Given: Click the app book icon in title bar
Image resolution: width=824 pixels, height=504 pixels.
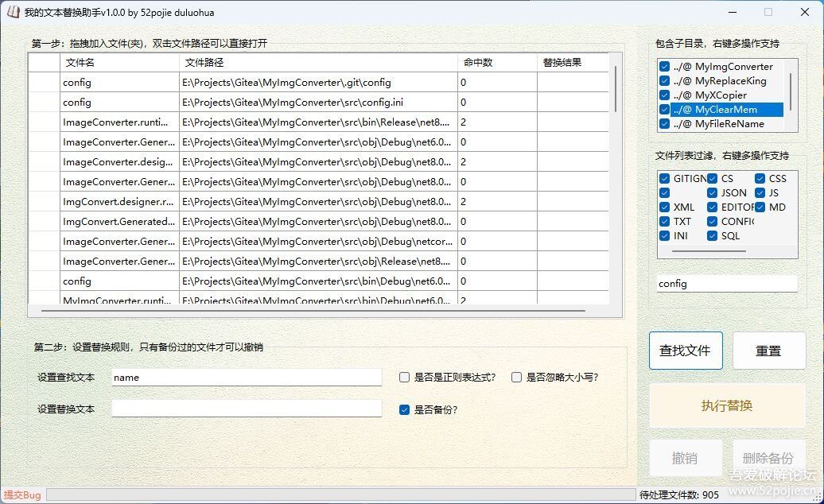Looking at the screenshot, I should pyautogui.click(x=13, y=12).
